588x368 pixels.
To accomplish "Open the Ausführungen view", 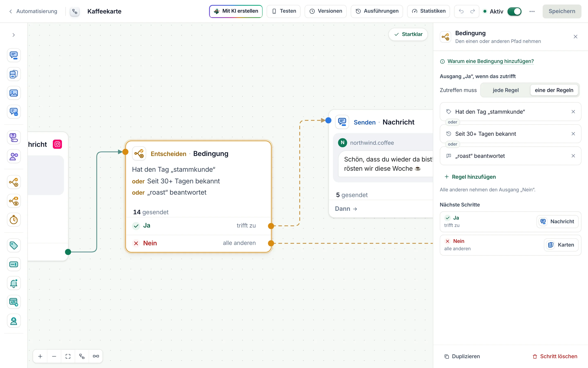I will point(377,11).
